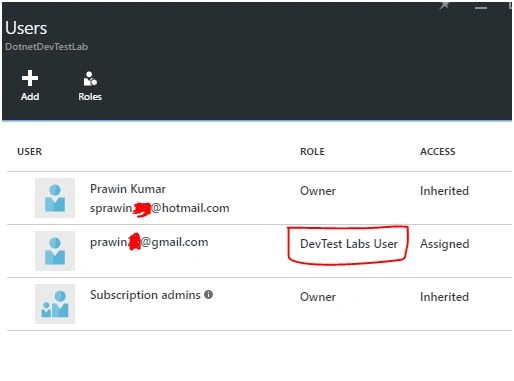The width and height of the screenshot is (514, 381).
Task: Click the DevTest Labs User role
Action: pos(349,244)
